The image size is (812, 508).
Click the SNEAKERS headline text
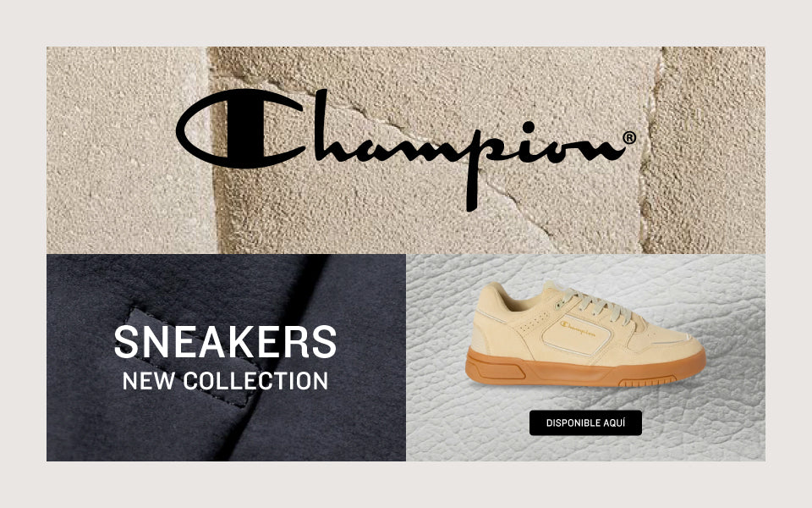tap(225, 341)
